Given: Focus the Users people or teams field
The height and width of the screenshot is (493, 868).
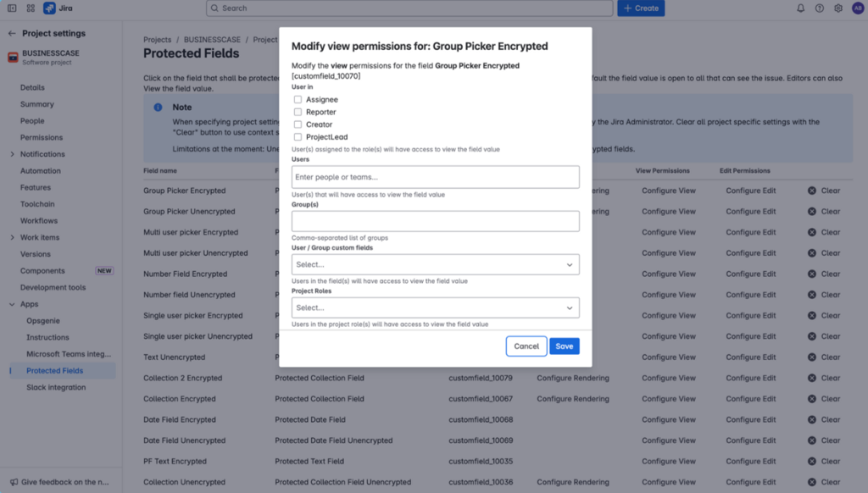Looking at the screenshot, I should [x=435, y=177].
